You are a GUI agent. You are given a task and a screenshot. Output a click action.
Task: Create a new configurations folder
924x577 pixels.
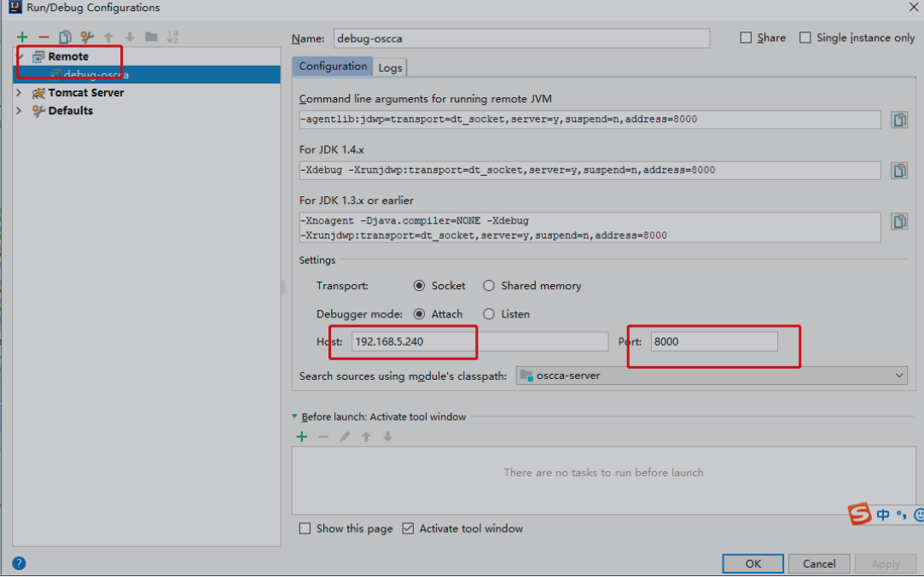[152, 38]
